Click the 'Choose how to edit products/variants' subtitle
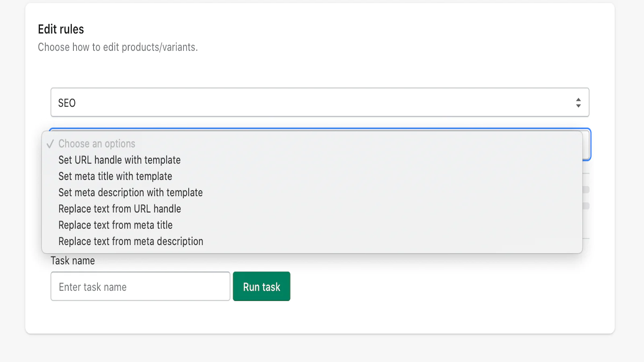Viewport: 644px width, 362px height. point(118,47)
